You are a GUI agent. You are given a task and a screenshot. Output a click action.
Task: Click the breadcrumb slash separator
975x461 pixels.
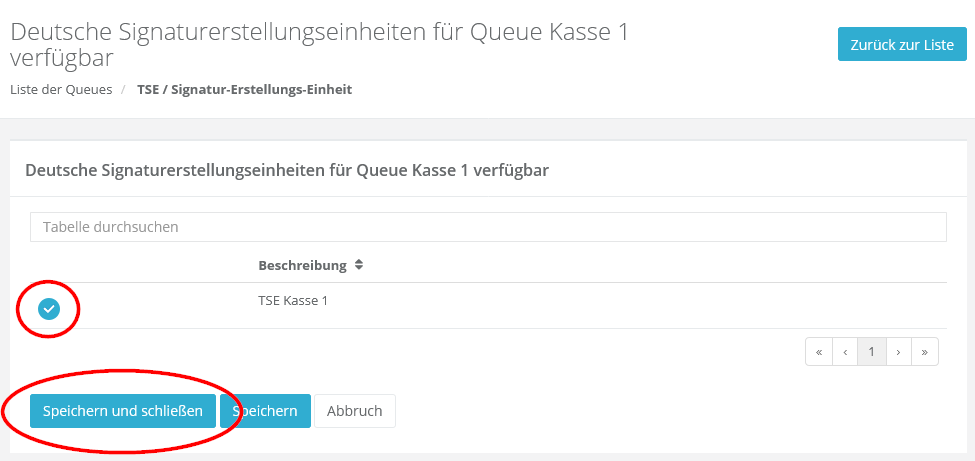[124, 89]
